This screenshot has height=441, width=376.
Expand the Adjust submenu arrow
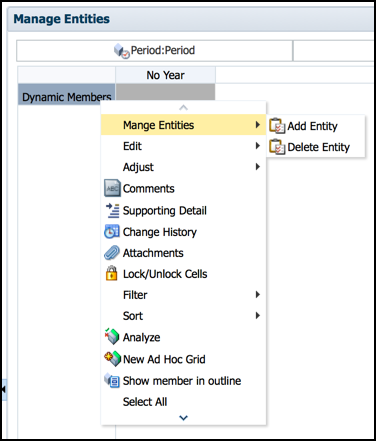[x=257, y=167]
